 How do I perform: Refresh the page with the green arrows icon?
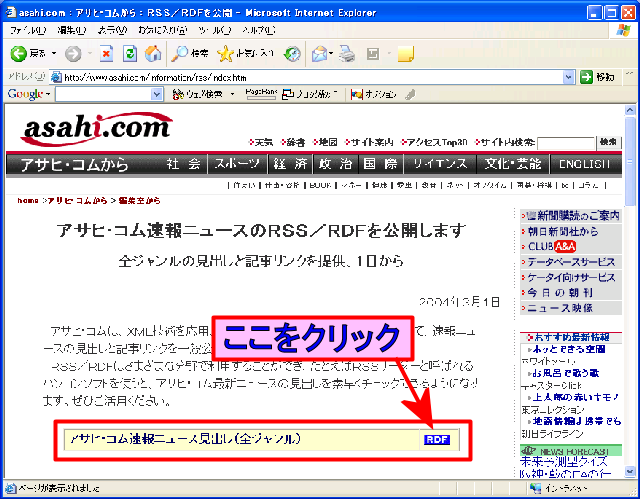click(x=130, y=53)
